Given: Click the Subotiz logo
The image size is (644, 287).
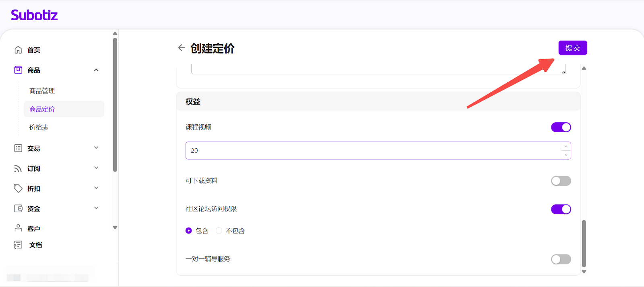Looking at the screenshot, I should 34,15.
